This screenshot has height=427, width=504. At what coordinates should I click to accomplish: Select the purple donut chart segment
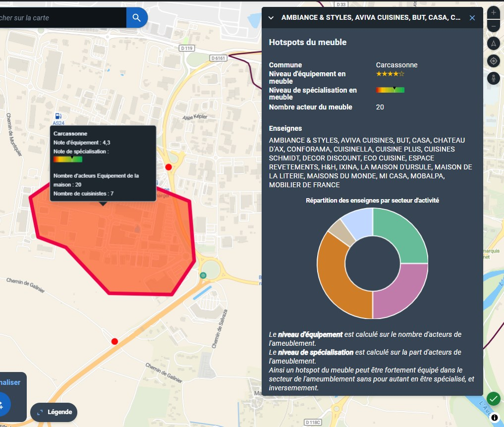pyautogui.click(x=401, y=292)
